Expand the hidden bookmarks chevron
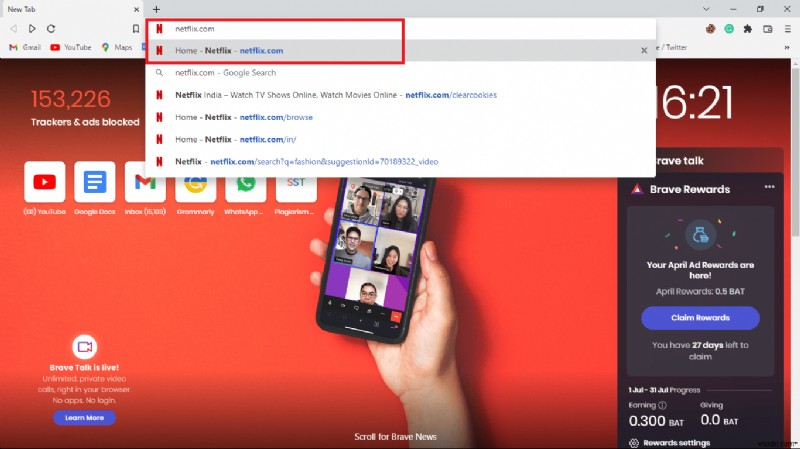 tap(787, 47)
